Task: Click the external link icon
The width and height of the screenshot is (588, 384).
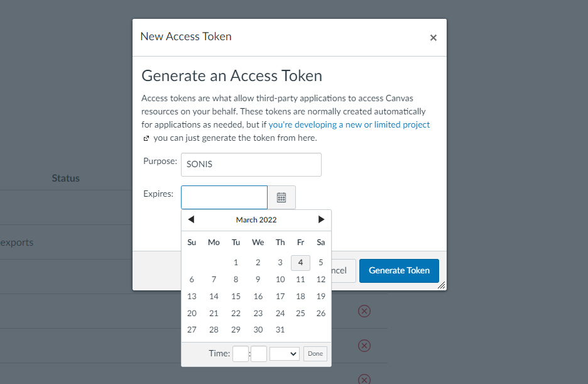Action: 146,138
